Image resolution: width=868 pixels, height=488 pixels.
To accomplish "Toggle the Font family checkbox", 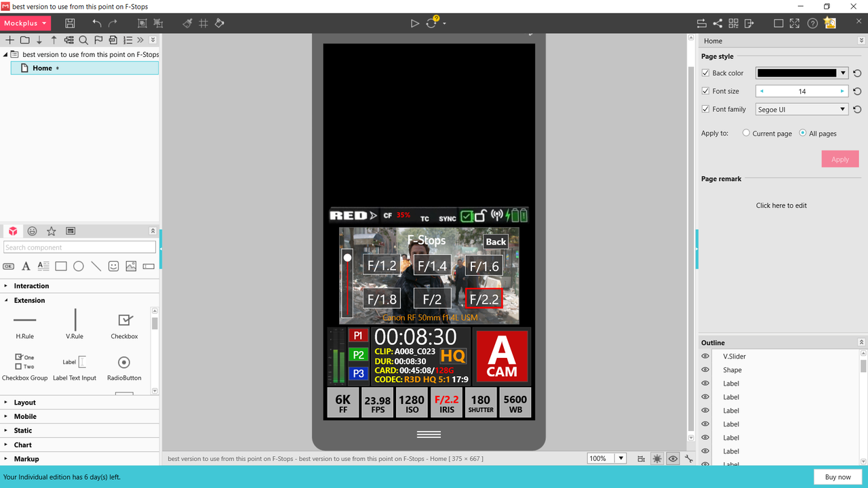I will 705,109.
